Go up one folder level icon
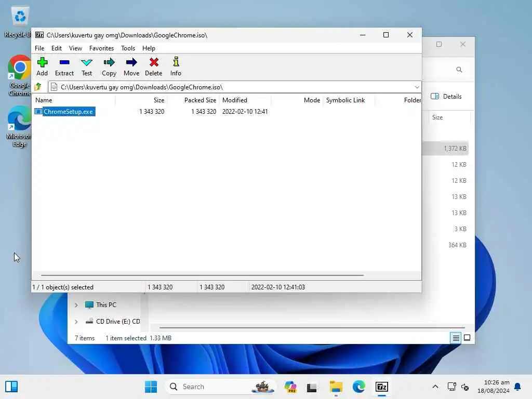The image size is (532, 399). 38,87
